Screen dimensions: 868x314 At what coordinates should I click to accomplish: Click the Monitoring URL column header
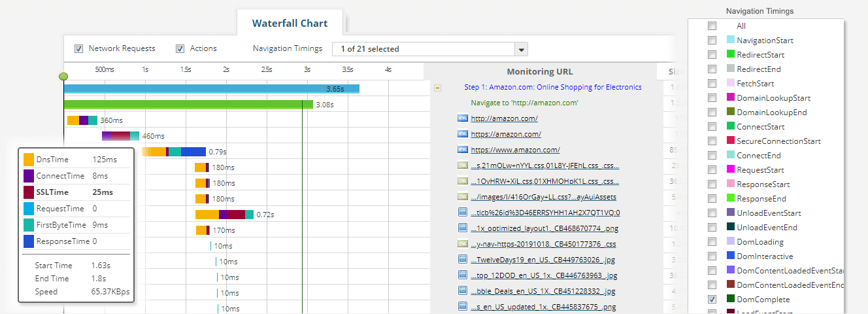click(540, 72)
